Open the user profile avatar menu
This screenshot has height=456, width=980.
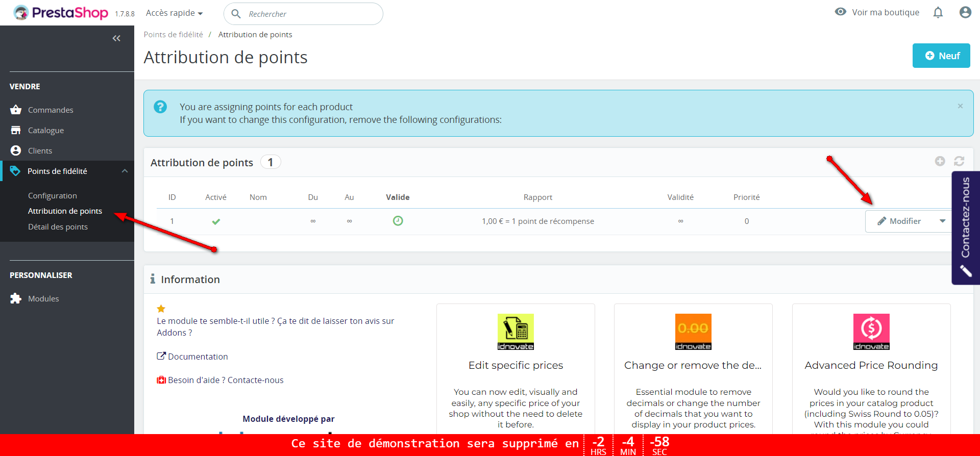pyautogui.click(x=965, y=12)
